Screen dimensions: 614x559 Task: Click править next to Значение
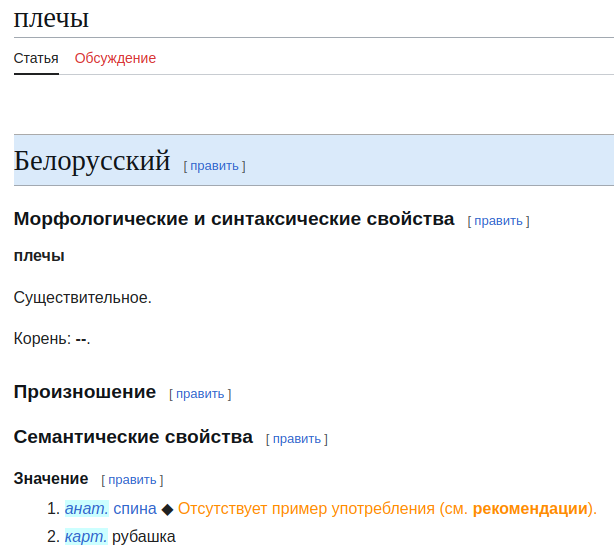click(x=132, y=480)
